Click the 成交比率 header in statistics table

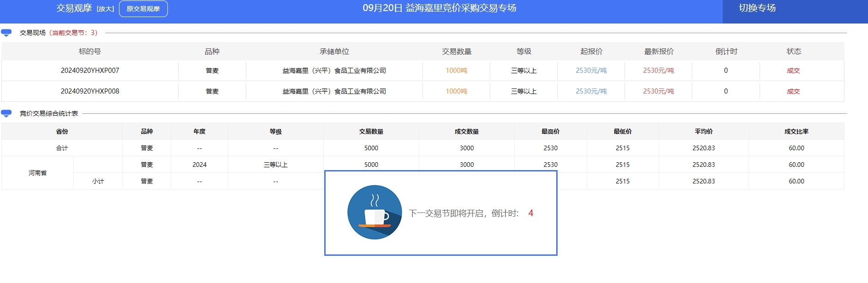tap(797, 131)
